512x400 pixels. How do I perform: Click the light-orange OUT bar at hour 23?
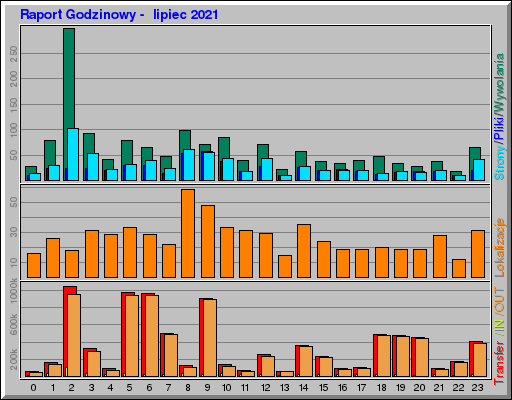480,360
